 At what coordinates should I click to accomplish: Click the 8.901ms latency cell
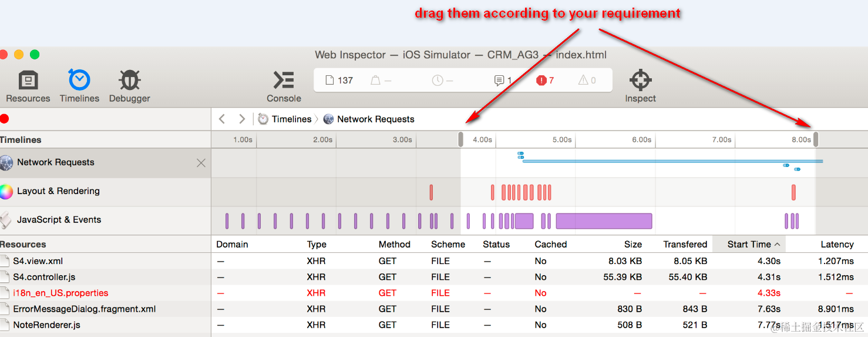pos(836,309)
